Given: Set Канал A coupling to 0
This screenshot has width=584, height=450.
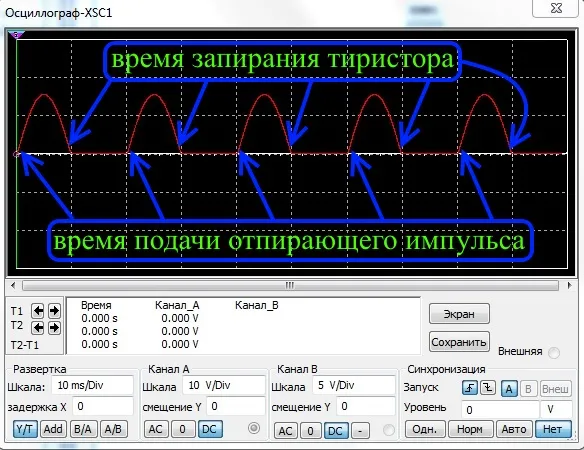Looking at the screenshot, I should [182, 429].
